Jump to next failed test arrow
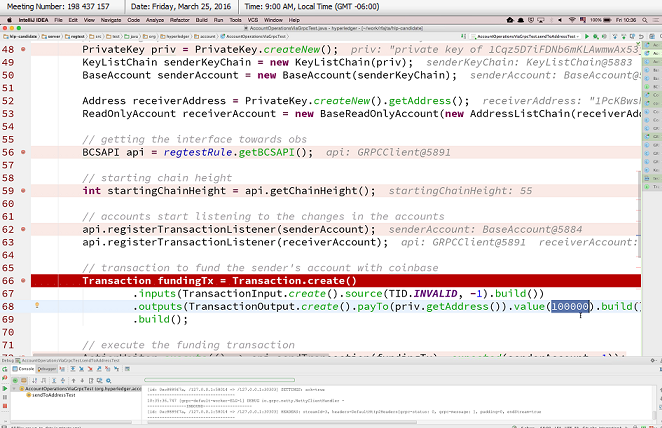This screenshot has width=662, height=428. click(x=82, y=380)
